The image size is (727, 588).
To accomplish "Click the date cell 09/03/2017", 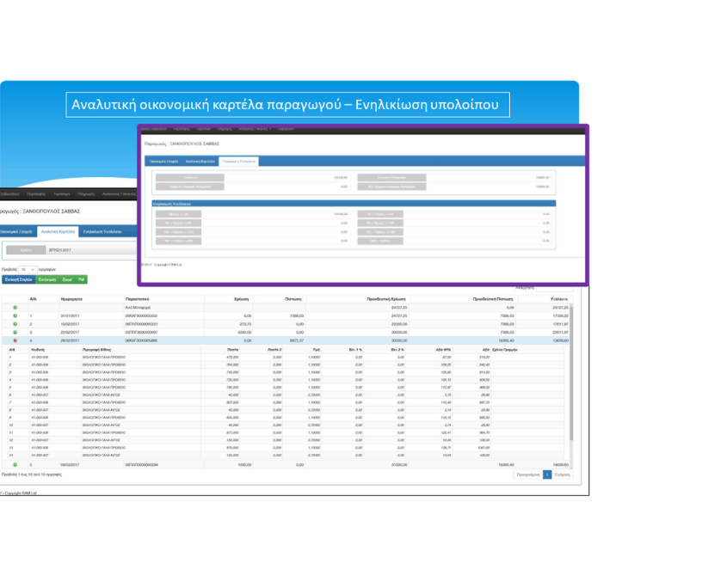I will click(70, 465).
